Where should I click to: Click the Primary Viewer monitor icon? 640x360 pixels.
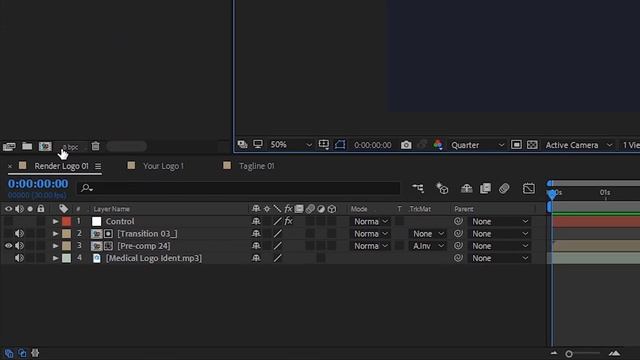pos(258,144)
